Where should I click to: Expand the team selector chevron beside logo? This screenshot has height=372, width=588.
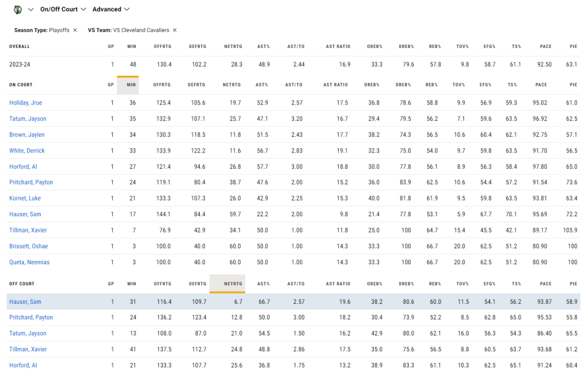click(30, 9)
